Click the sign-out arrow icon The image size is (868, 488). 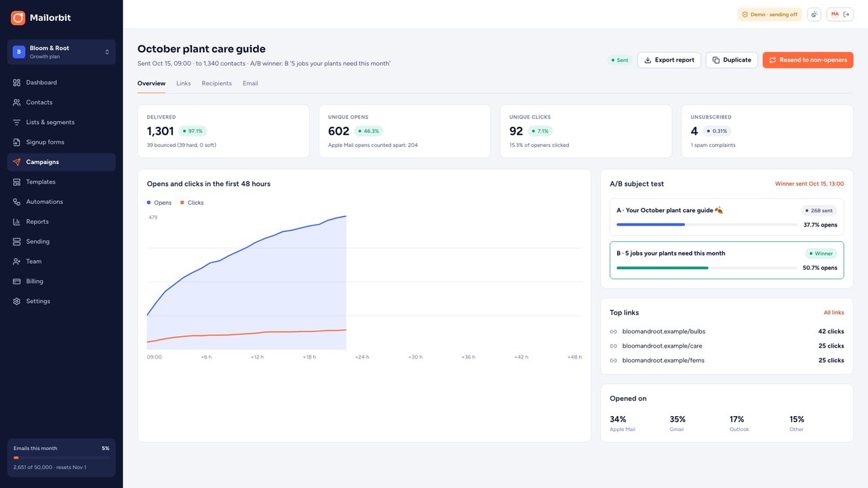846,14
